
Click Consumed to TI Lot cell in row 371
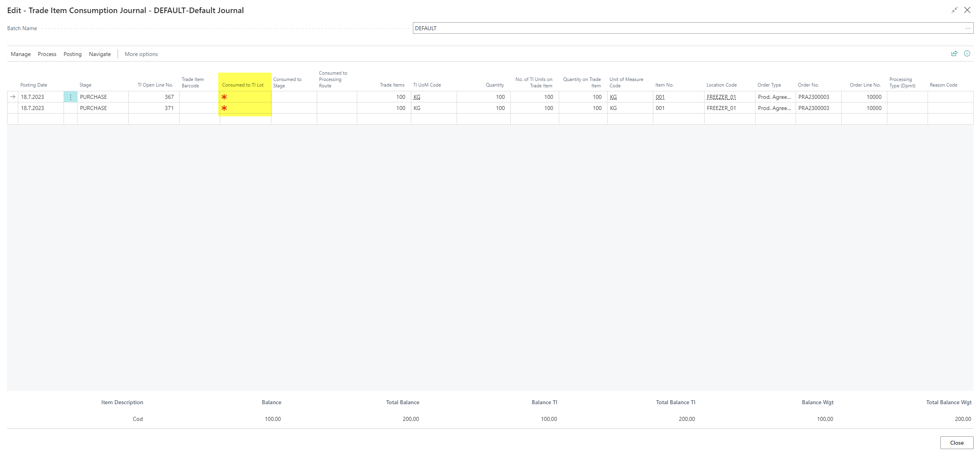coord(245,108)
